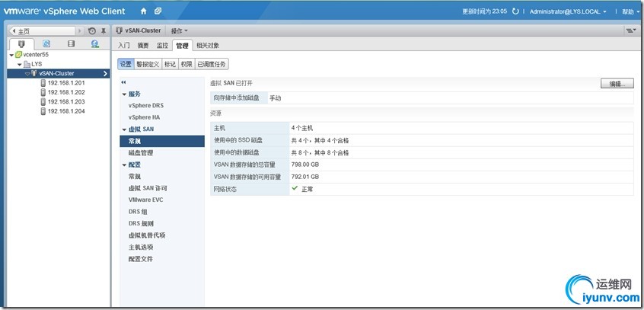Open the linked-windows icon beside home

(x=158, y=11)
